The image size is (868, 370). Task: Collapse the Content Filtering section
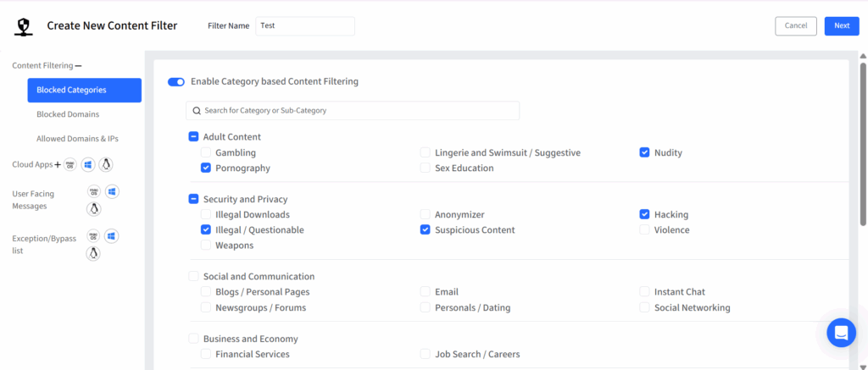79,65
